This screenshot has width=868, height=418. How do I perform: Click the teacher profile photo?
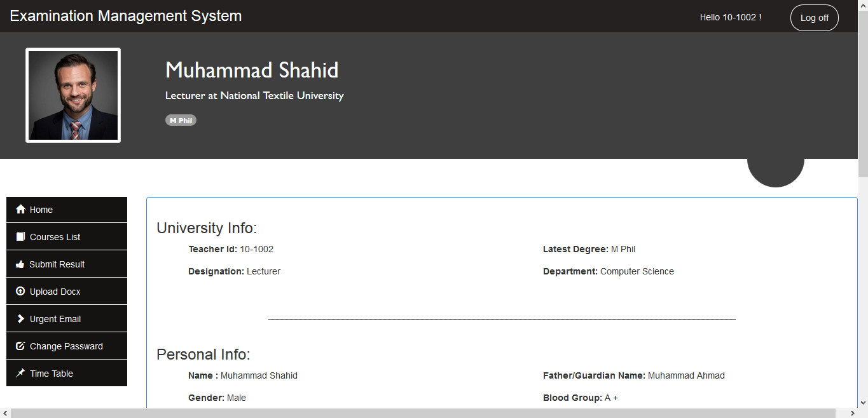(x=73, y=95)
